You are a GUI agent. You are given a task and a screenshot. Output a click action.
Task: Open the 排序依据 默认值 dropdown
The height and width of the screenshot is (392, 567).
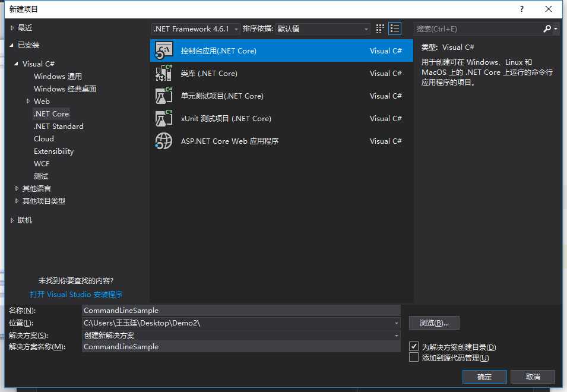pos(322,29)
